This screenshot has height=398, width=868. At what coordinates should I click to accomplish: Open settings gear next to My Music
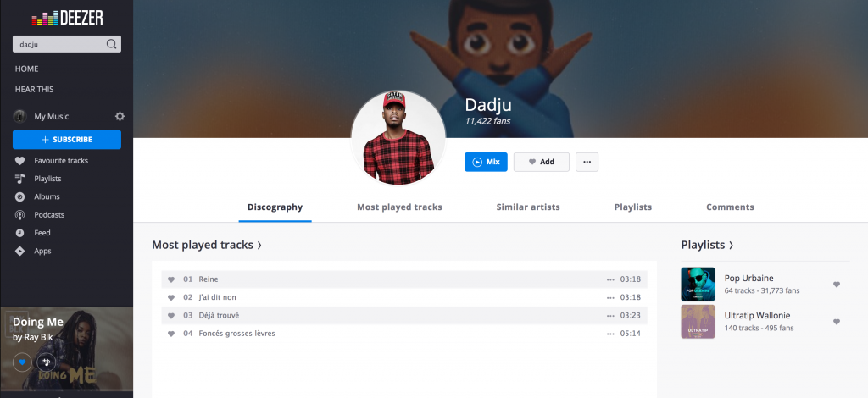click(x=120, y=116)
